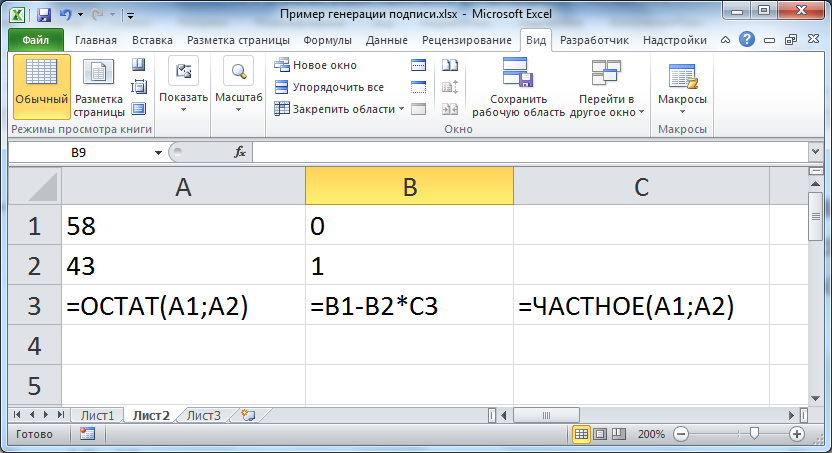Click the zoom out minus button
832x453 pixels.
tap(681, 434)
